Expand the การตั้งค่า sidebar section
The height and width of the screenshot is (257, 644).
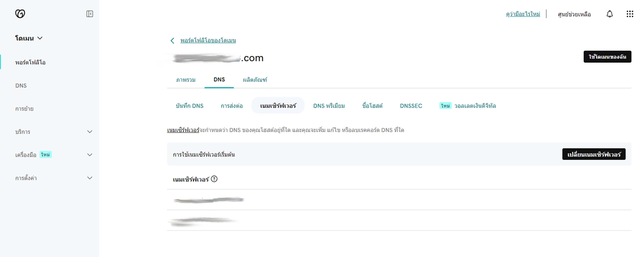[x=90, y=178]
